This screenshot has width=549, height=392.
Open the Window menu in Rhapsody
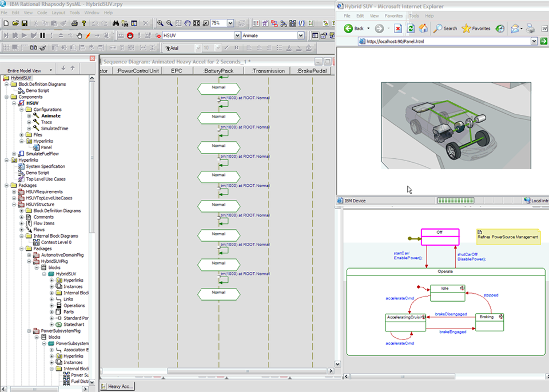click(x=91, y=13)
